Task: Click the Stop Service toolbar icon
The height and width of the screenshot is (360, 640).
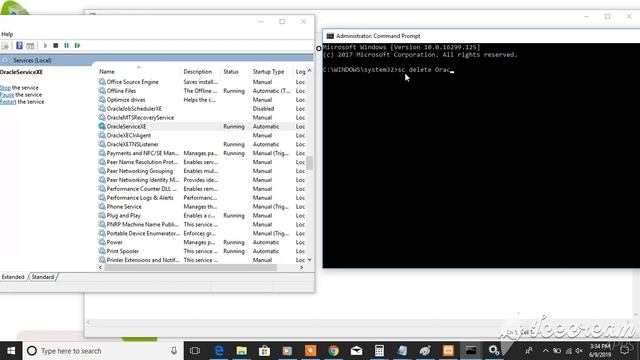Action: click(56, 45)
